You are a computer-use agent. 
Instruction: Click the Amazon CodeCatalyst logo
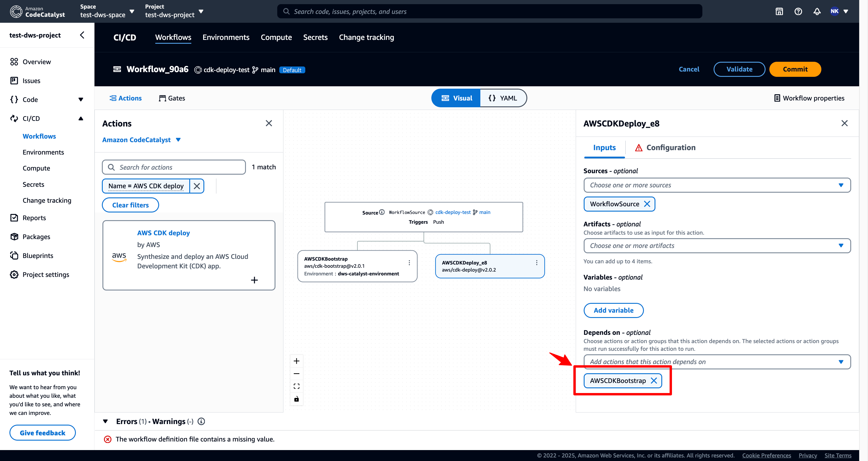click(x=37, y=12)
